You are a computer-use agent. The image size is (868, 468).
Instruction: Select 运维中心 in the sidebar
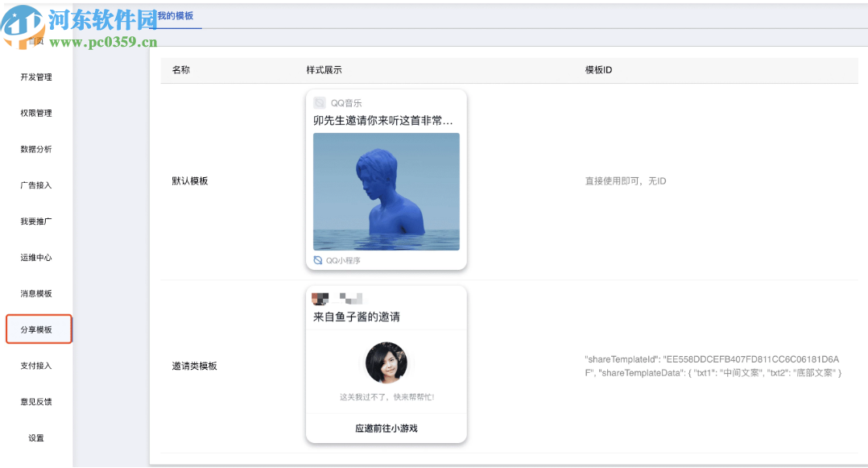(39, 257)
